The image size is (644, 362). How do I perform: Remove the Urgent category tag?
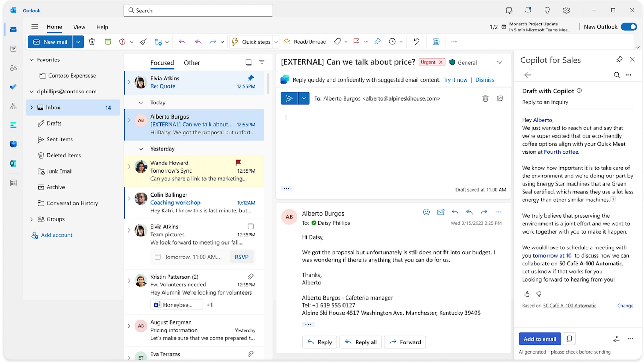click(x=441, y=62)
